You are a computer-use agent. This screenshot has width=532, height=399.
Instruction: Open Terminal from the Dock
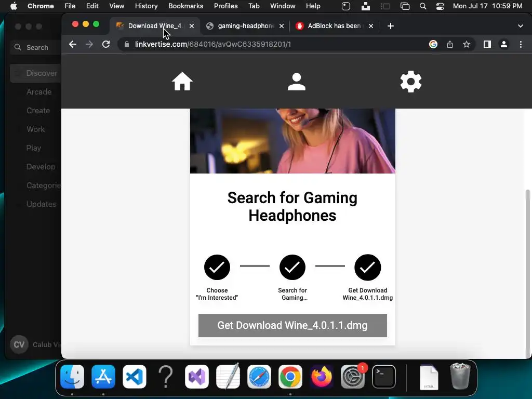coord(384,377)
